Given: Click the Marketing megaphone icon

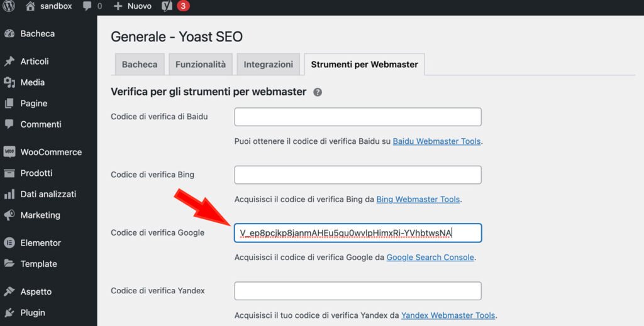Looking at the screenshot, I should 9,215.
